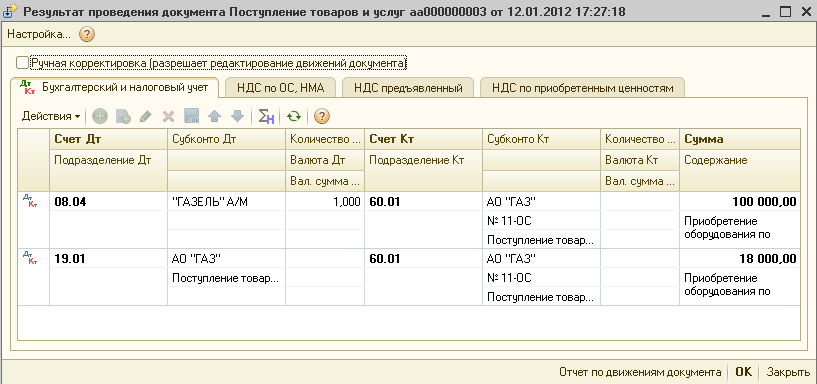817x384 pixels.
Task: Maximize the document result window
Action: 785,11
